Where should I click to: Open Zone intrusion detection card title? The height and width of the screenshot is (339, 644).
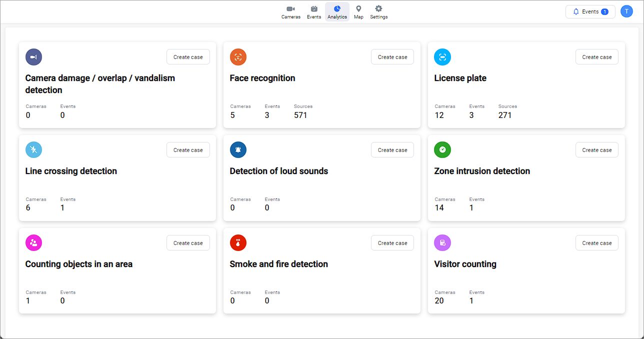click(x=482, y=171)
